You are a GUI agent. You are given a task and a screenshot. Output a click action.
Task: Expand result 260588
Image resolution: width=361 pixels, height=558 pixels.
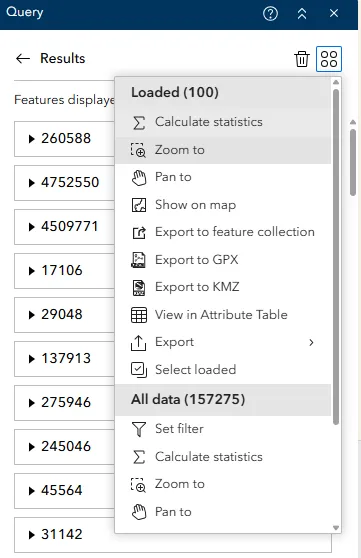31,139
